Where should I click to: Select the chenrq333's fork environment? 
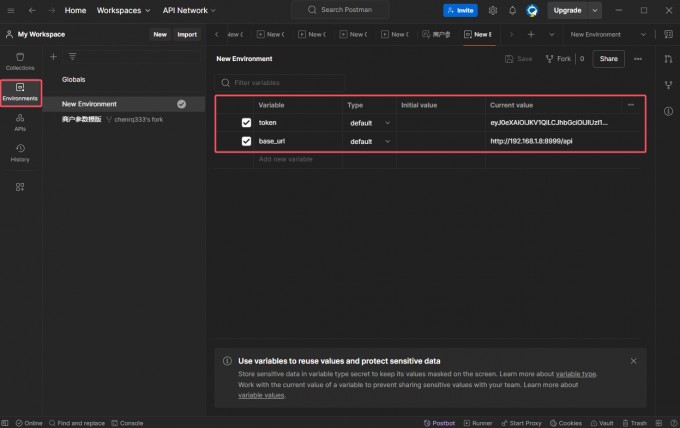(x=124, y=119)
